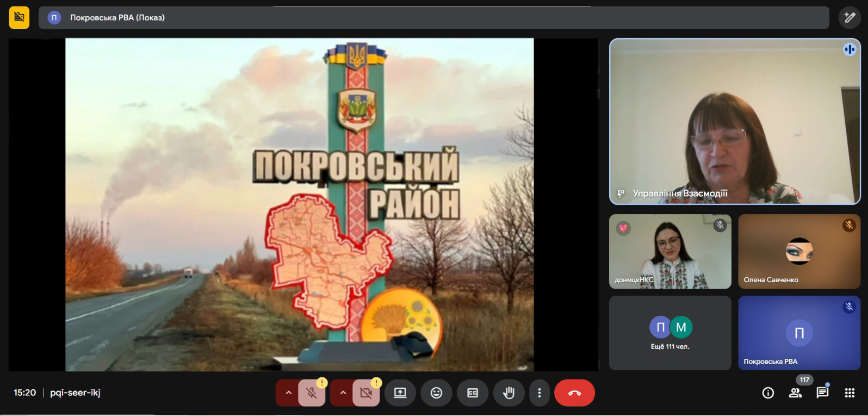Click the red leave call button
This screenshot has height=416, width=868.
click(574, 393)
